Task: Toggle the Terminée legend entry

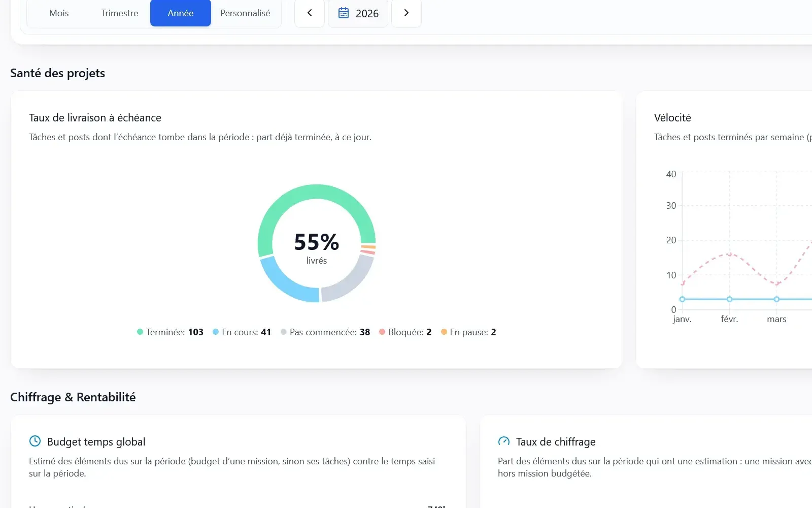Action: (x=170, y=332)
